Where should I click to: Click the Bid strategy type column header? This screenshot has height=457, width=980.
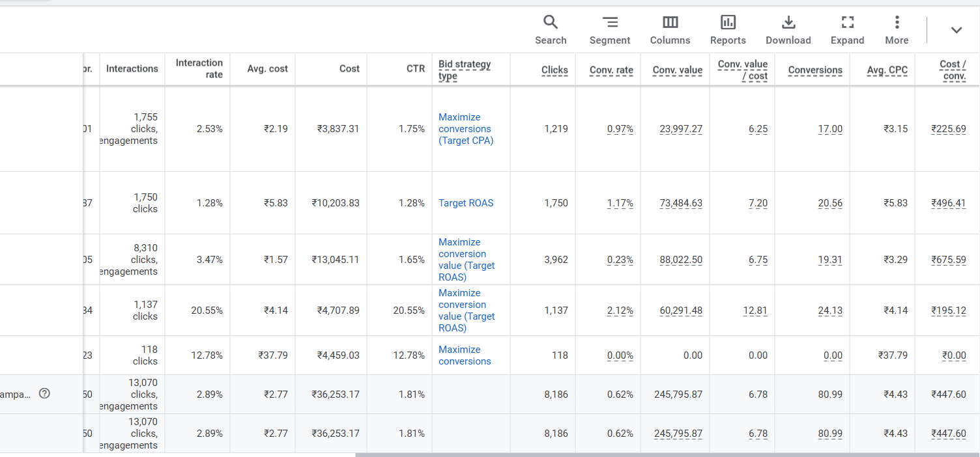tap(465, 70)
